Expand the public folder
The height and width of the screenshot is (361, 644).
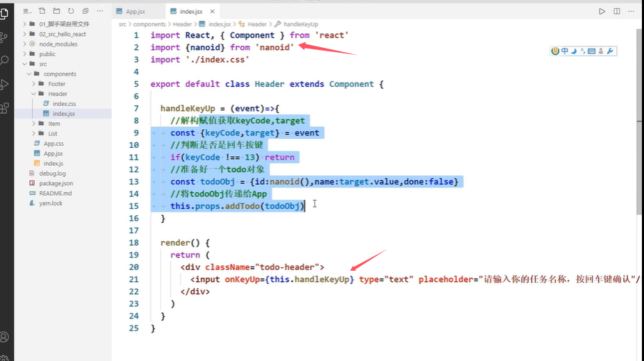pyautogui.click(x=47, y=53)
